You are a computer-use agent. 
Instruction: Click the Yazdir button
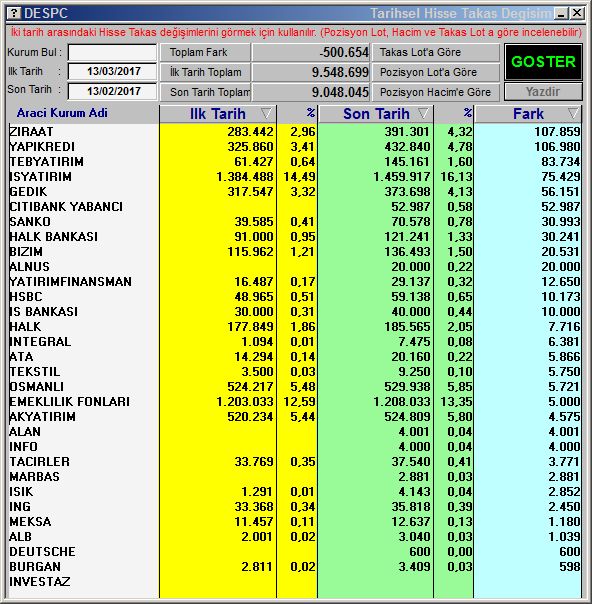(543, 92)
